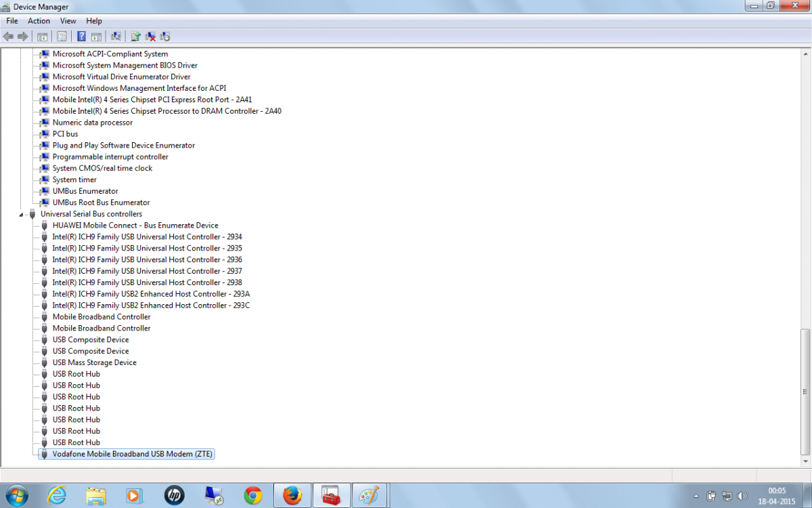The image size is (812, 508).
Task: Select Intel ICH9 USB Universal Host Controller - 2937
Action: coord(147,271)
